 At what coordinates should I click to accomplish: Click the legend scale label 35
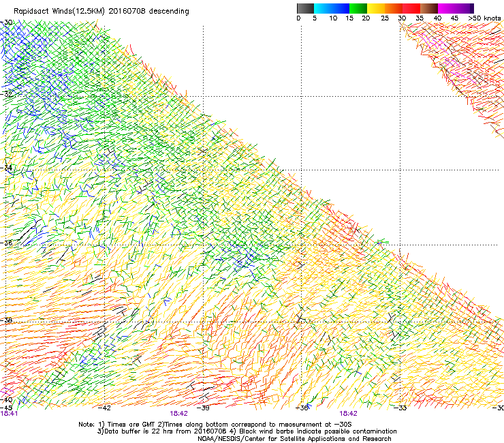[x=420, y=18]
